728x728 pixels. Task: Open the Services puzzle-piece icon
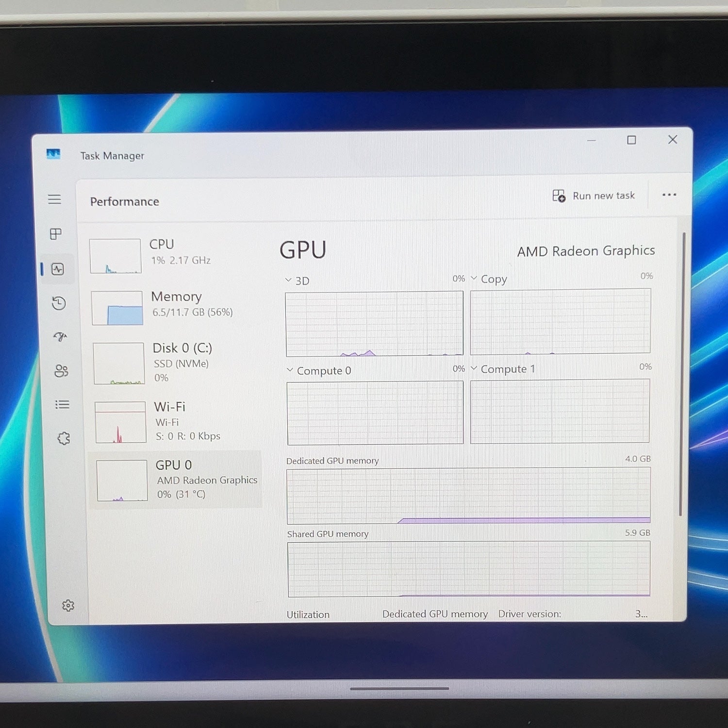tap(64, 438)
